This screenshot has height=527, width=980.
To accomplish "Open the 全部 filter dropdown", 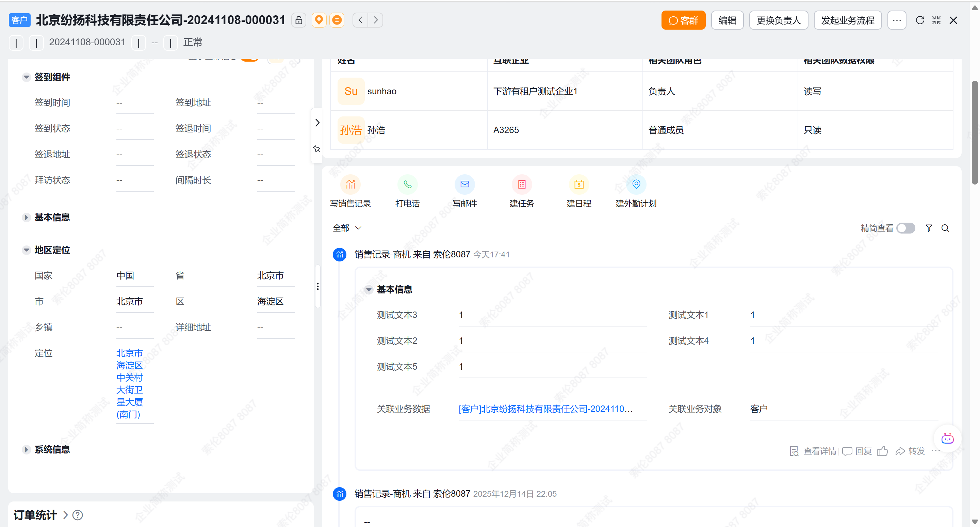I will [347, 228].
